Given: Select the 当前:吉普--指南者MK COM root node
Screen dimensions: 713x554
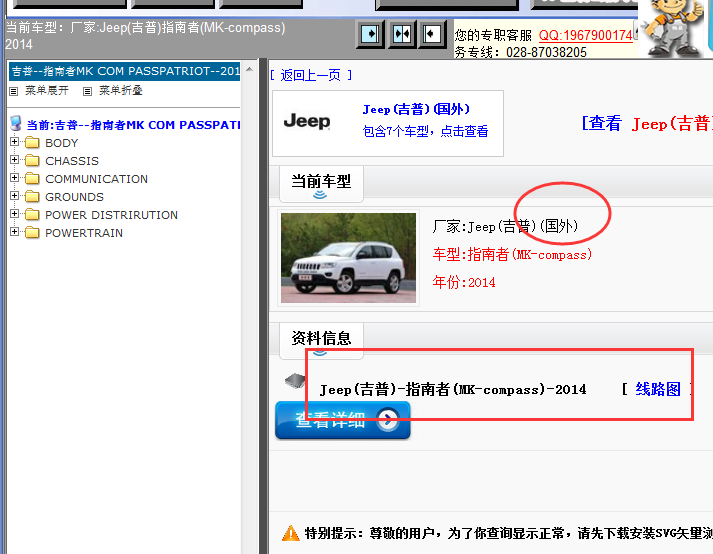Looking at the screenshot, I should pos(133,125).
